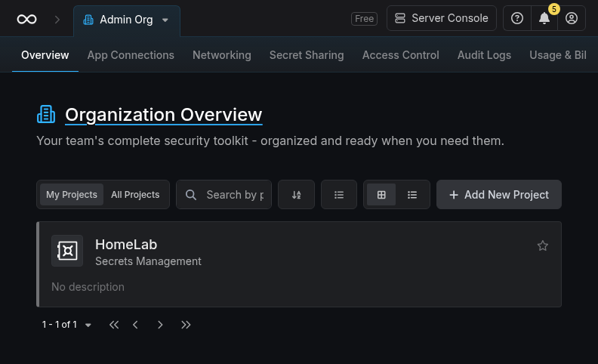Open the help question mark menu

(517, 18)
